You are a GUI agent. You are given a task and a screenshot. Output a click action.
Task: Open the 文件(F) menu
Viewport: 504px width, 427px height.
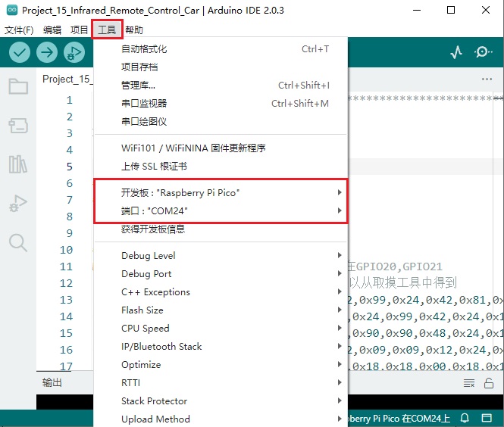coord(19,30)
